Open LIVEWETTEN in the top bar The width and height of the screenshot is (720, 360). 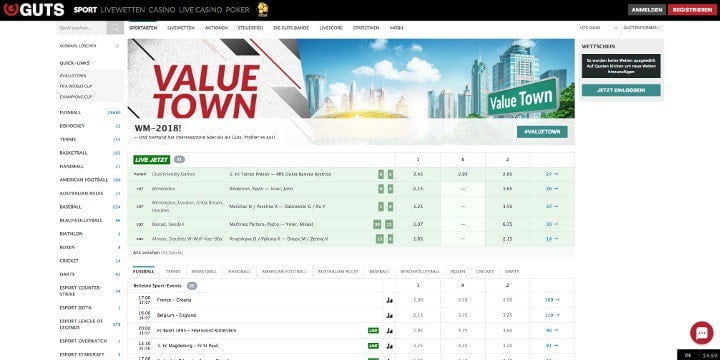tap(123, 10)
